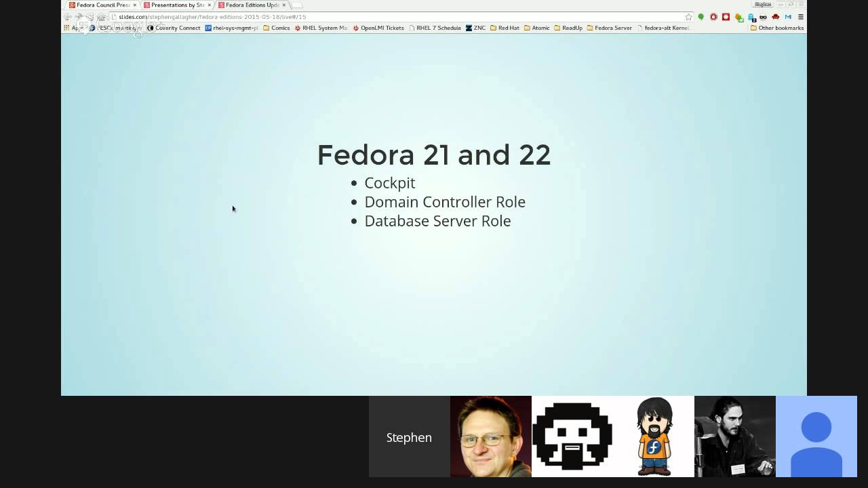Select the Stephen participant tile
Image resolution: width=868 pixels, height=488 pixels.
point(409,436)
